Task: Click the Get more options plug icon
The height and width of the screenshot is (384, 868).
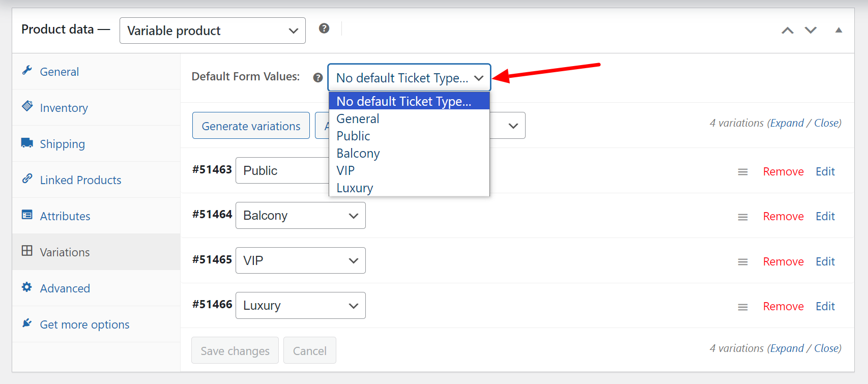Action: [27, 323]
